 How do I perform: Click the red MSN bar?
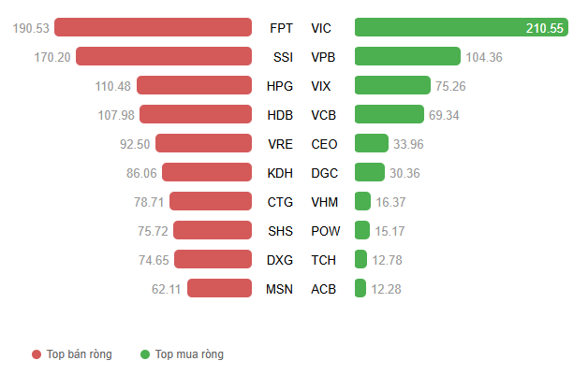(219, 288)
